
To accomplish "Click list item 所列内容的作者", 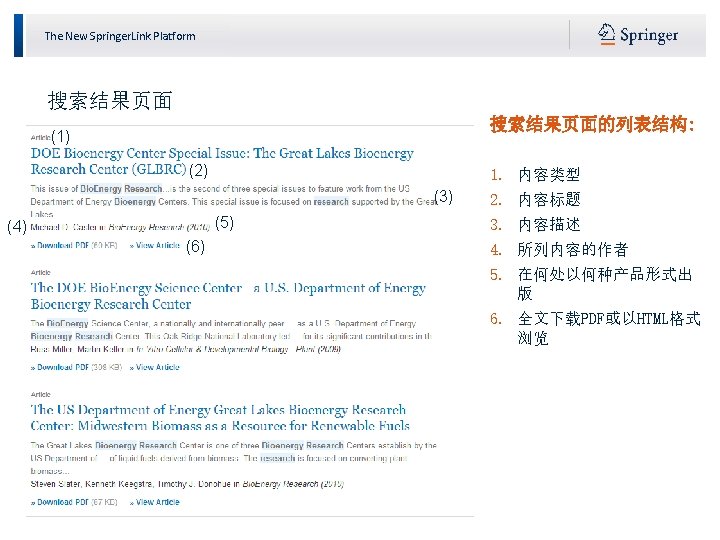I will click(x=573, y=250).
